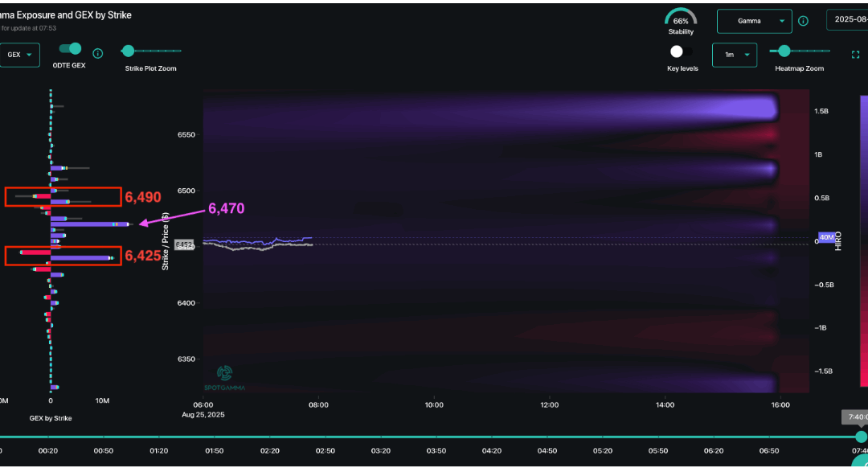The width and height of the screenshot is (868, 468).
Task: Click the 6,425 strike annotation
Action: point(142,255)
